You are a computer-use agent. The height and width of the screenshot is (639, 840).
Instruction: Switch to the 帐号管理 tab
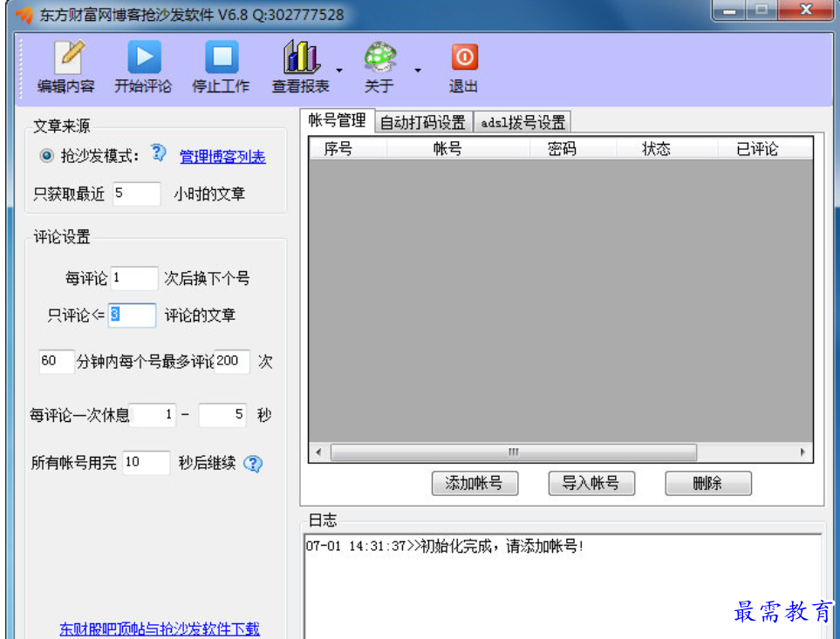[337, 120]
